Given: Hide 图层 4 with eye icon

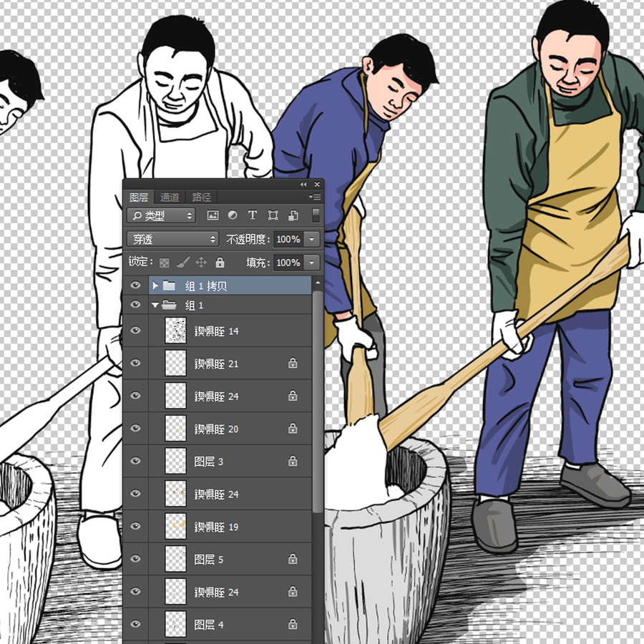Looking at the screenshot, I should 135,624.
